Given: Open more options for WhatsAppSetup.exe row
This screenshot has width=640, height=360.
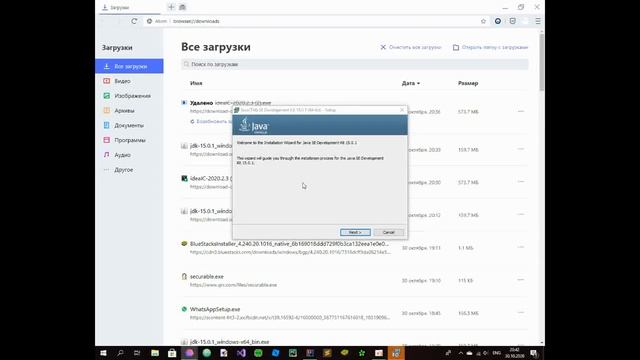Looking at the screenshot, I should [x=521, y=312].
